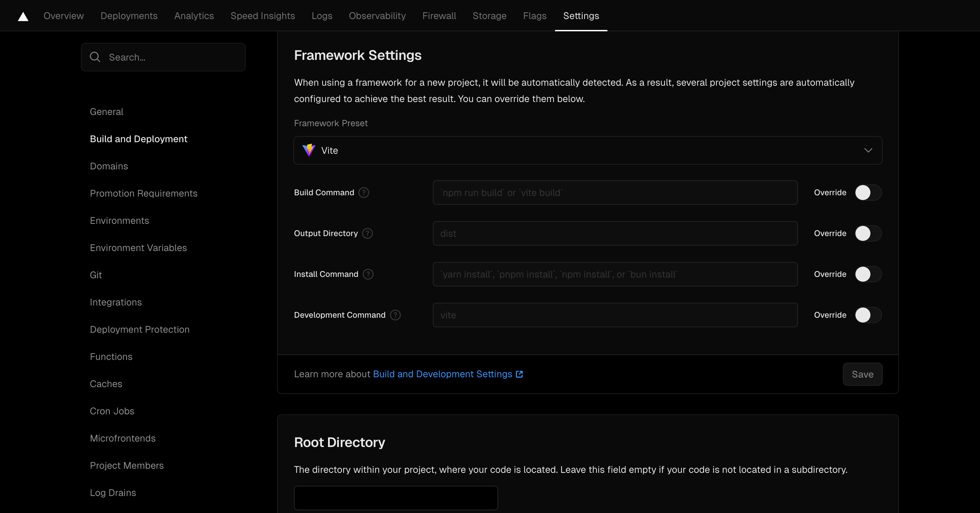The width and height of the screenshot is (980, 513).
Task: Enable Output Directory override toggle
Action: click(867, 233)
